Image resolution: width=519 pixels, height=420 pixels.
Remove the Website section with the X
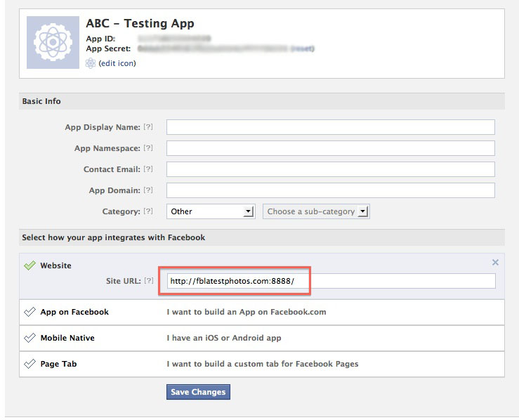(x=495, y=263)
